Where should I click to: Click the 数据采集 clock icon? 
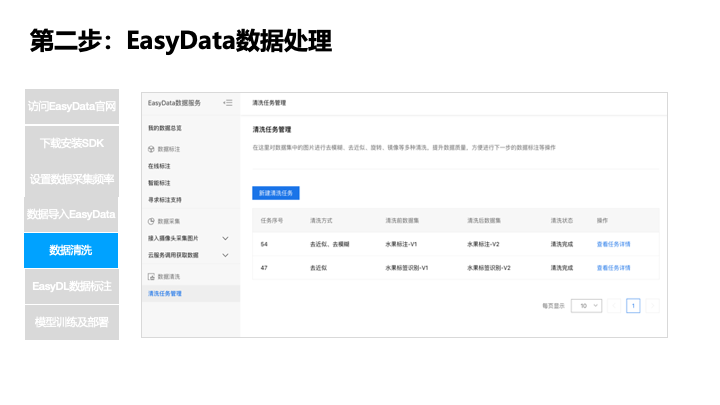pyautogui.click(x=151, y=221)
